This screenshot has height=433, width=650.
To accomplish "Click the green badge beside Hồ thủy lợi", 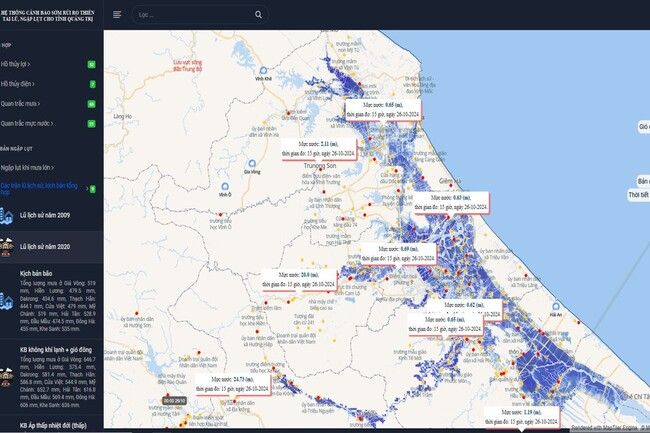I will pos(92,64).
